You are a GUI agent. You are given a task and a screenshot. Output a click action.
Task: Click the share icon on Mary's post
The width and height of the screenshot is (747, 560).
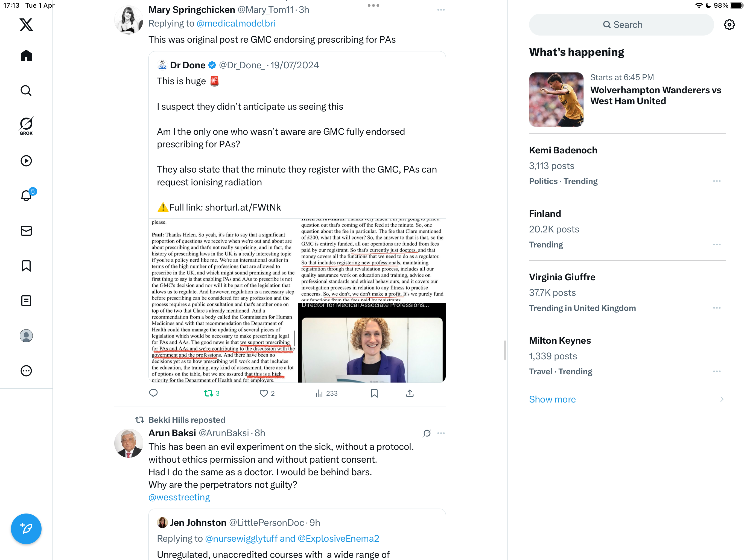tap(410, 393)
